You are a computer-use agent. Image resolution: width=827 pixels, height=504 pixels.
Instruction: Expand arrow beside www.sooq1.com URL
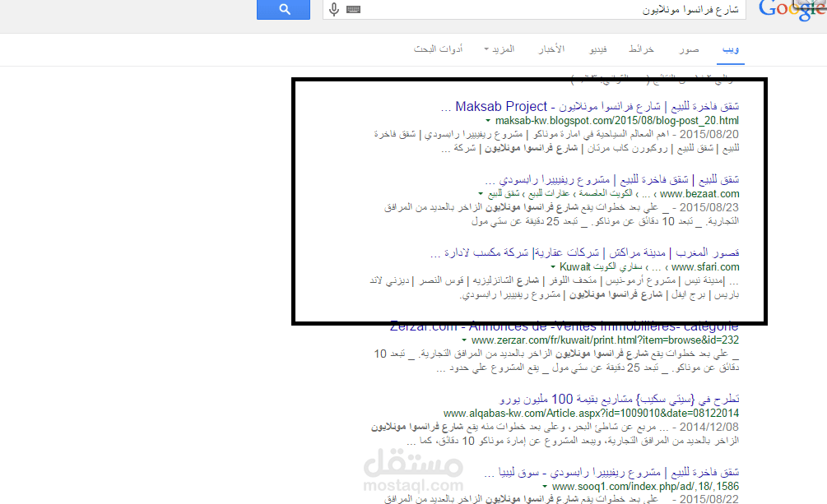(545, 487)
